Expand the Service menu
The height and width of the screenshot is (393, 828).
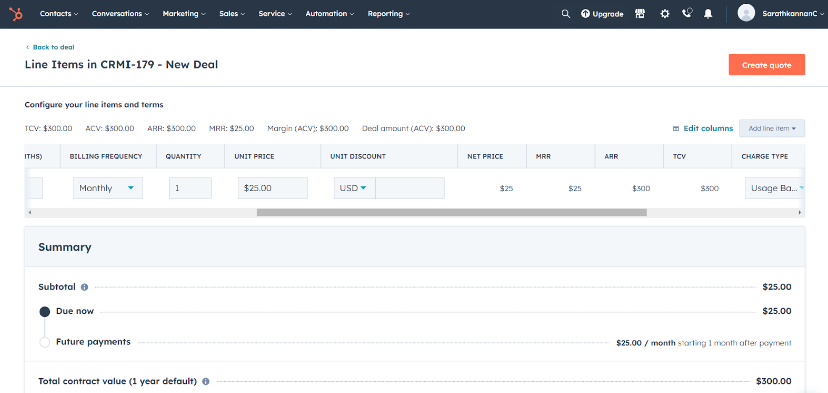[x=275, y=14]
